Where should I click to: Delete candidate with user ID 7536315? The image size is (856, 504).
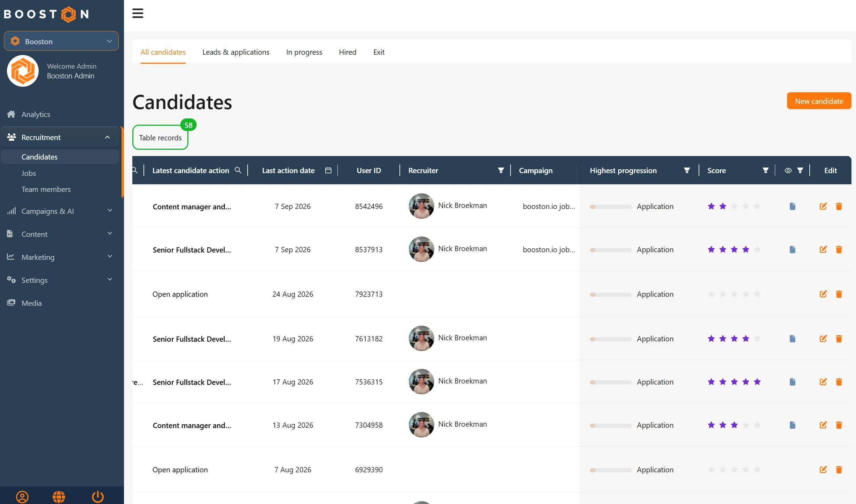839,382
